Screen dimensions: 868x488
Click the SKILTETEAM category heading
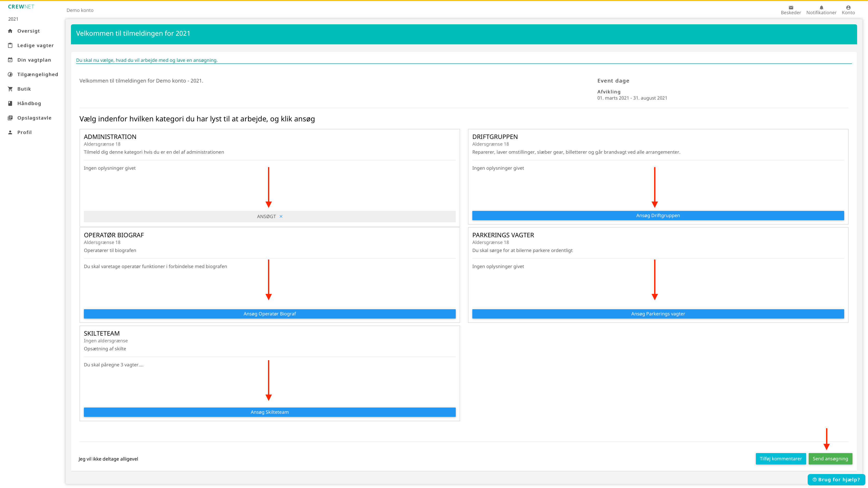tap(102, 334)
